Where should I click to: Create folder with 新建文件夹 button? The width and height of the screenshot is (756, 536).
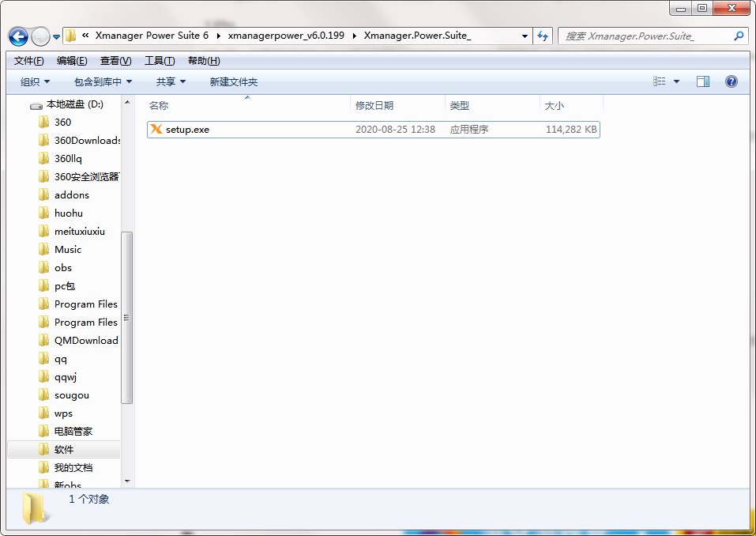click(x=234, y=82)
